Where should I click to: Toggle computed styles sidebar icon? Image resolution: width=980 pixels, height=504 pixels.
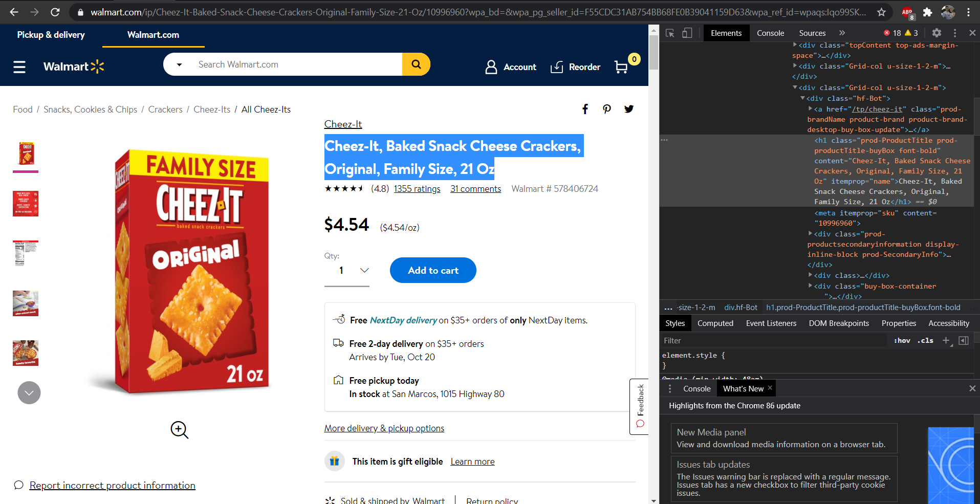[x=964, y=341]
